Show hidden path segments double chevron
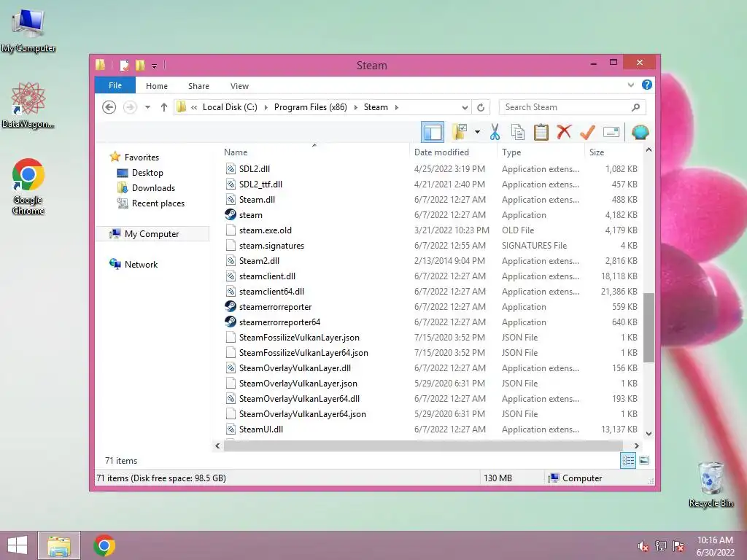 click(x=194, y=107)
